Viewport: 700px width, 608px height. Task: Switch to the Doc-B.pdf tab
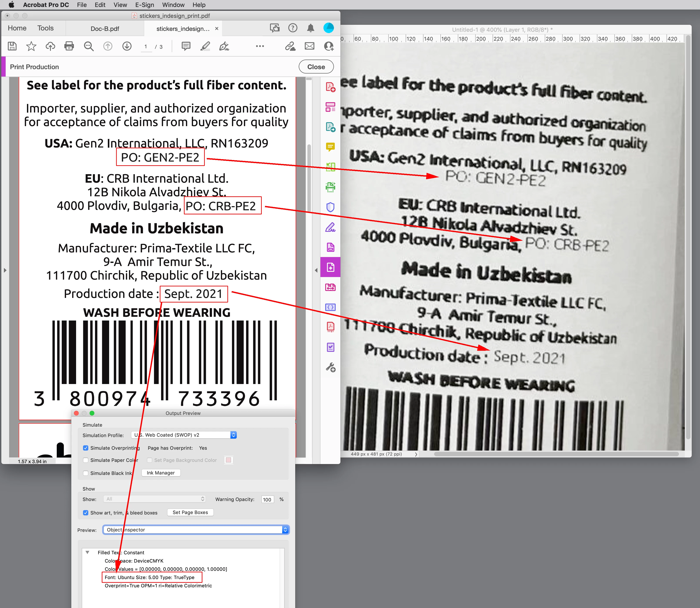(105, 29)
